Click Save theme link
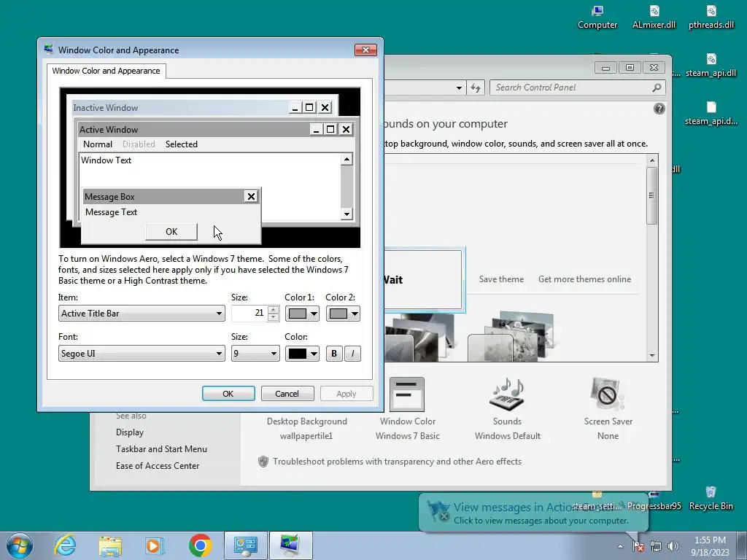The width and height of the screenshot is (747, 560). [x=501, y=279]
